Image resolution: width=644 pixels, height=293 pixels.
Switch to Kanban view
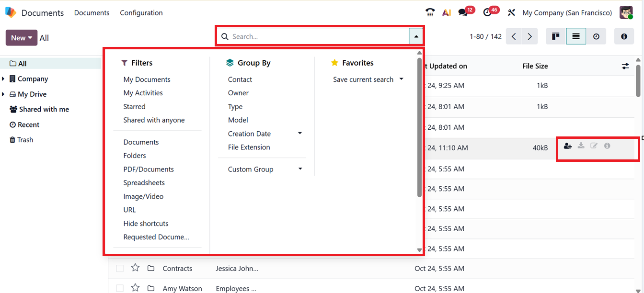click(556, 36)
